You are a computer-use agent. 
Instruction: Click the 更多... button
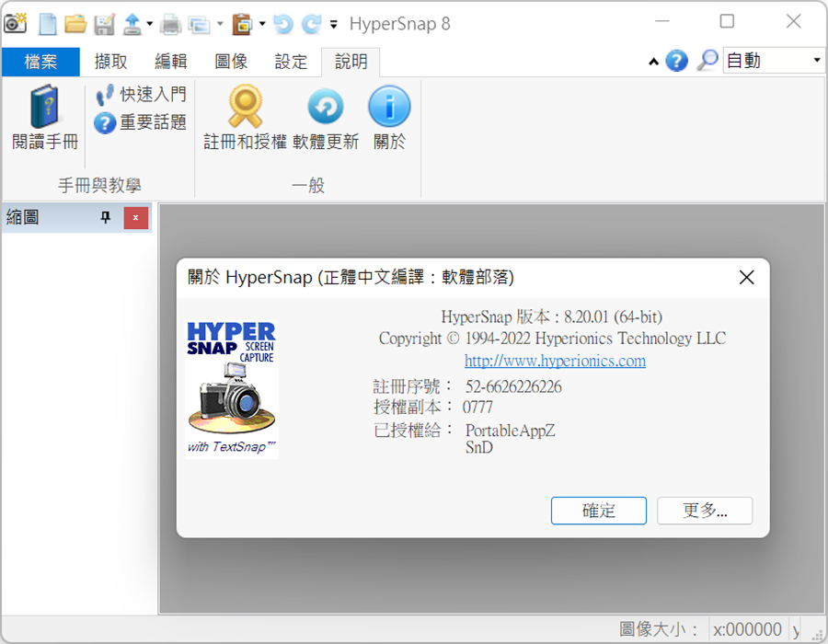tap(705, 511)
